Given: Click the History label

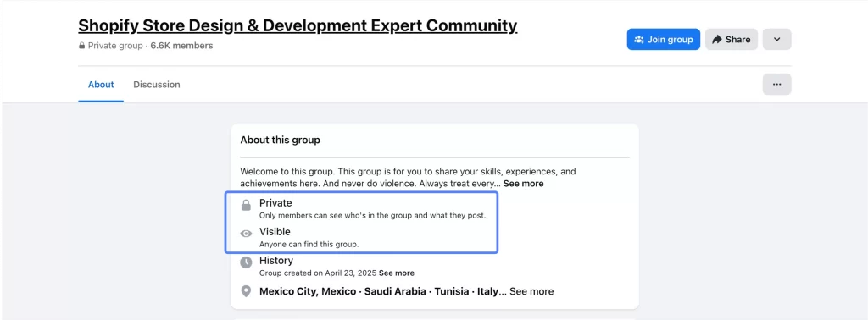Looking at the screenshot, I should pos(276,260).
